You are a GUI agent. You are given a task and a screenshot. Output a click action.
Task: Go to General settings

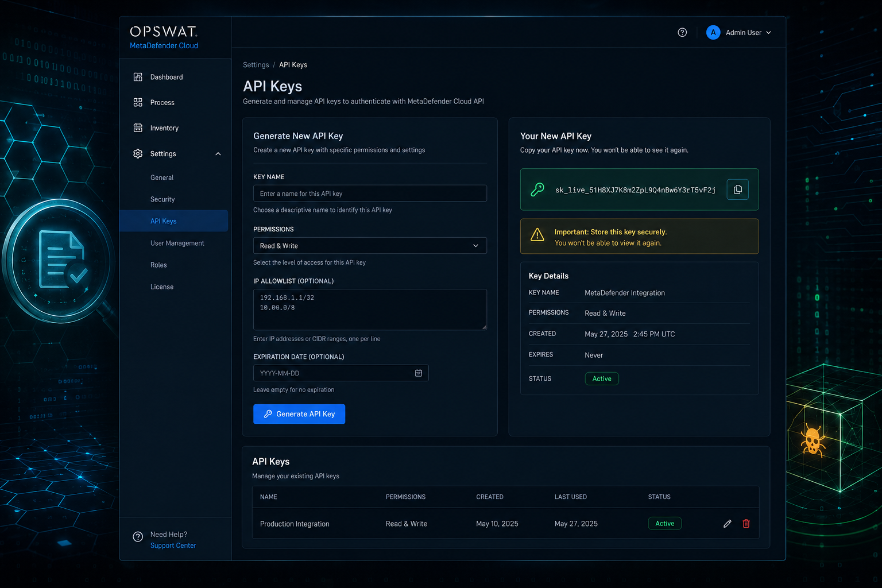point(162,178)
